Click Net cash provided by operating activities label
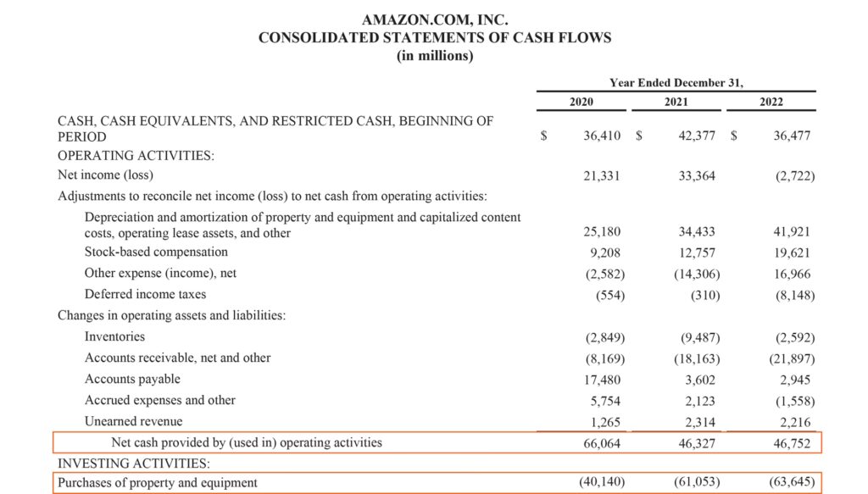Image resolution: width=868 pixels, height=494 pixels. (246, 442)
